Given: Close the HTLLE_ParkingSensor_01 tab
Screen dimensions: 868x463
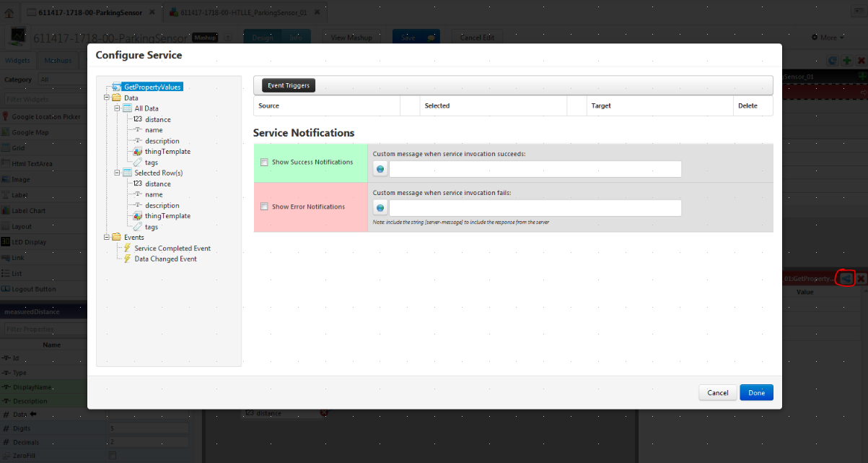Looking at the screenshot, I should pos(316,13).
